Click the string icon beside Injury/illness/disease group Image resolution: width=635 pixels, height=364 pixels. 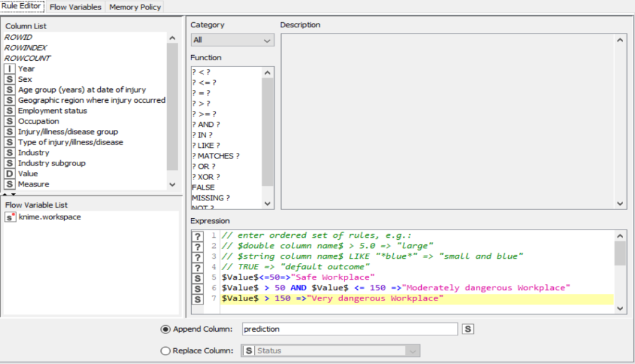10,132
